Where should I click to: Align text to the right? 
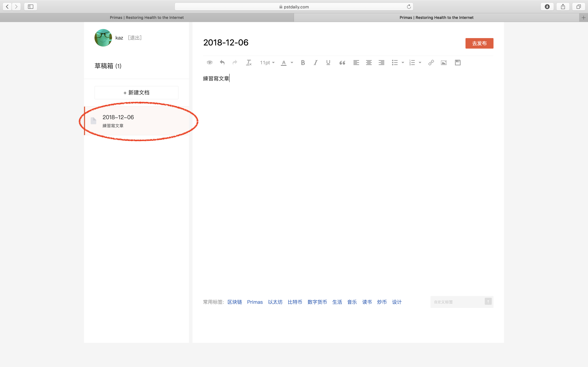tap(381, 63)
